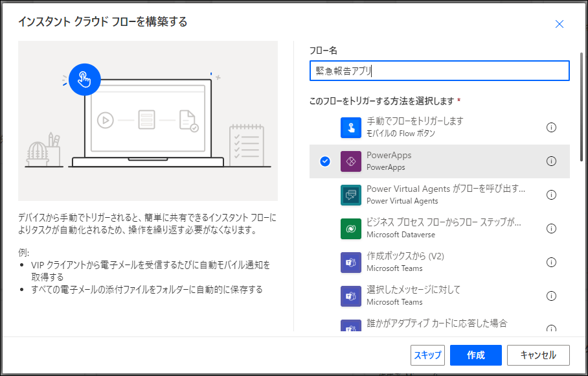This screenshot has width=588, height=376.
Task: Click the laptop flow illustration
Action: coord(148,121)
